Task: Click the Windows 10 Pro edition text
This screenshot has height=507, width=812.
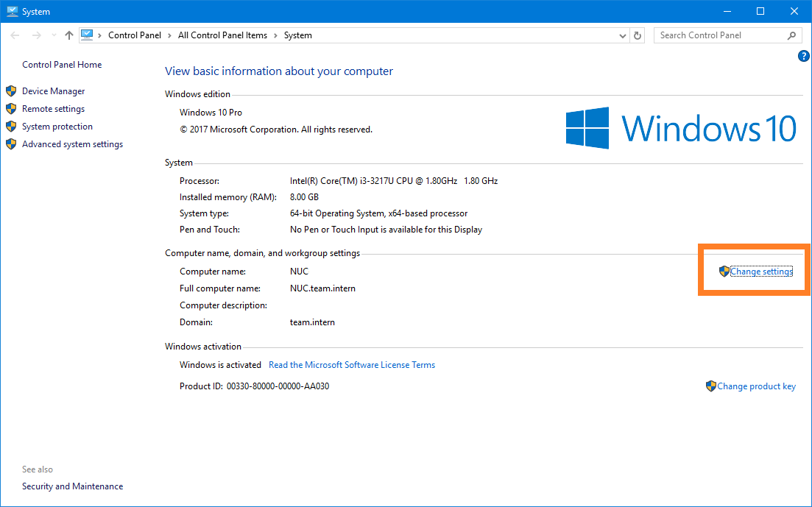Action: 211,113
